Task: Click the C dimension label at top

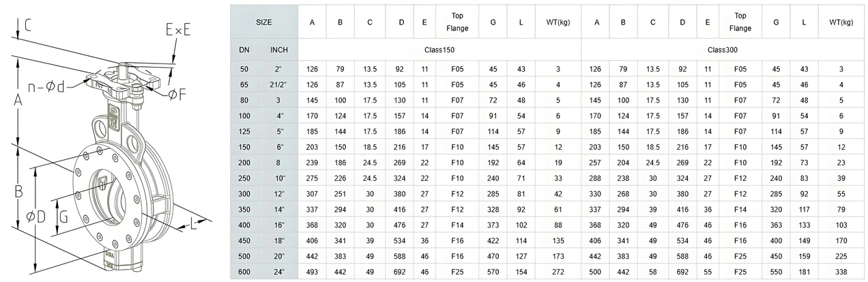Action: tap(28, 26)
